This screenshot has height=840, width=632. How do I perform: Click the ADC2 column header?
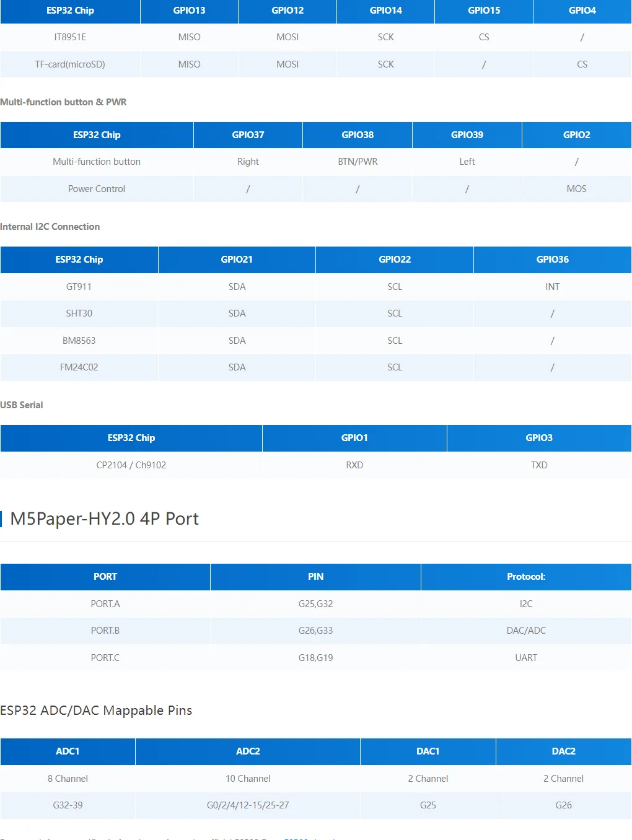248,751
